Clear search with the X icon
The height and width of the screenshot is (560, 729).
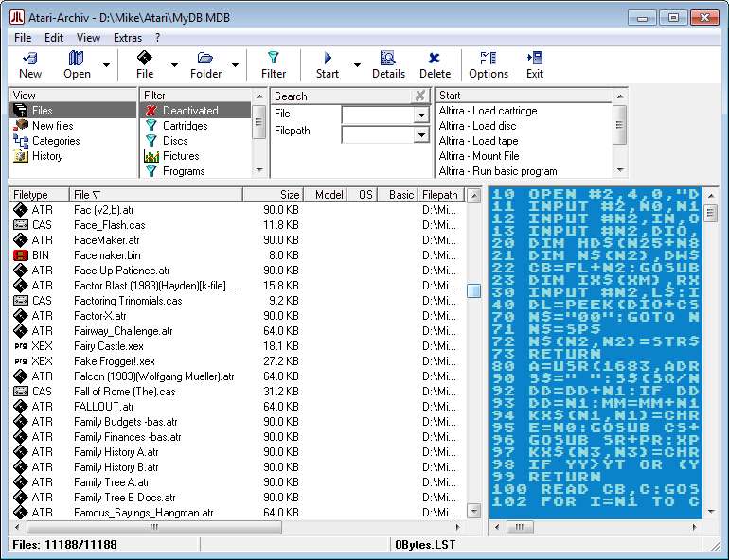(x=419, y=96)
